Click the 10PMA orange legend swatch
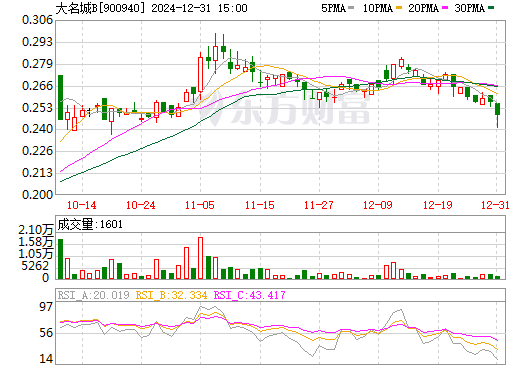520x365 pixels. 399,8
